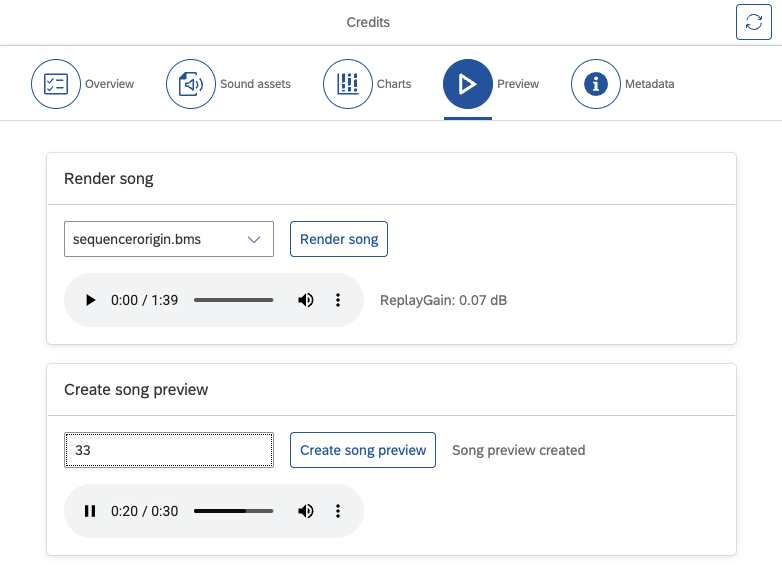The height and width of the screenshot is (583, 782).
Task: Seek in the song preview progress bar
Action: 233,511
